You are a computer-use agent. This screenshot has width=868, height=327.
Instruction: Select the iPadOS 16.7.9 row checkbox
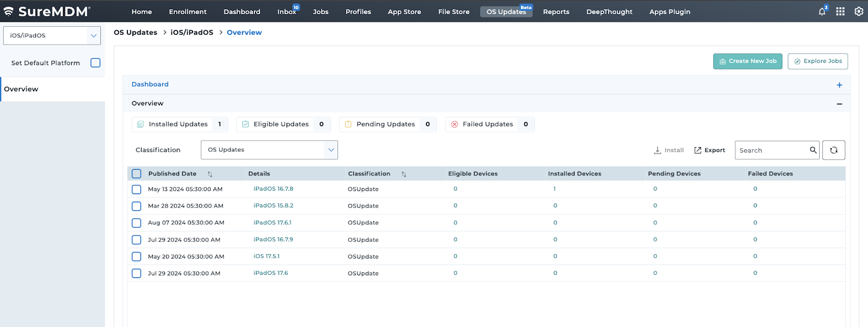tap(137, 240)
